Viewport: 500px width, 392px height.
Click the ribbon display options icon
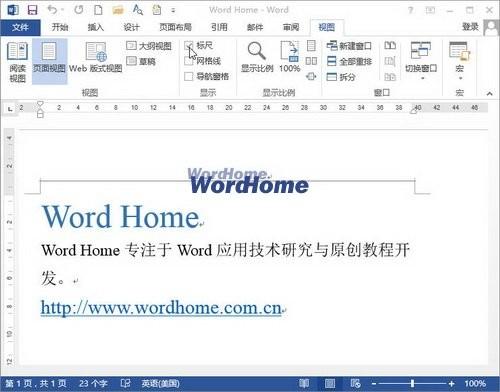pos(430,10)
